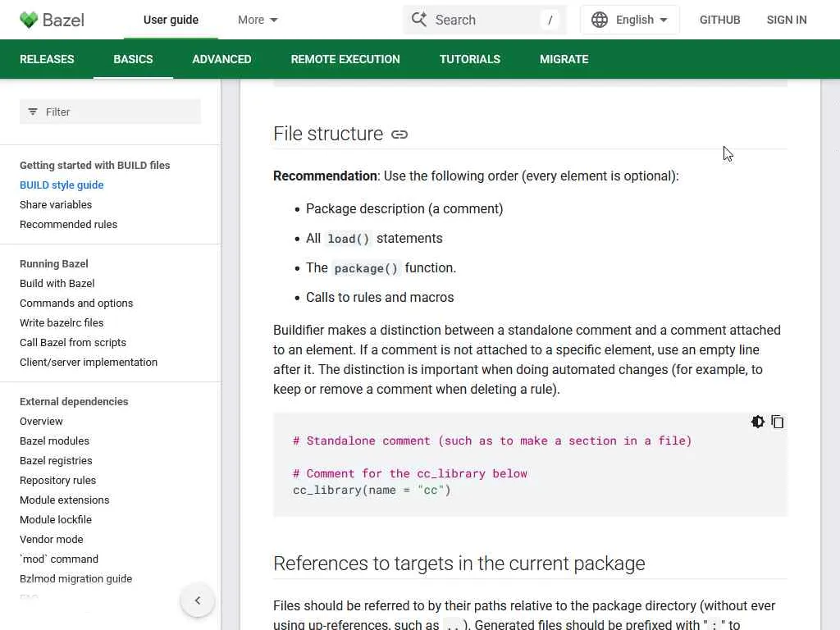Click the filter icon in the sidebar
This screenshot has height=630, width=840.
click(33, 112)
